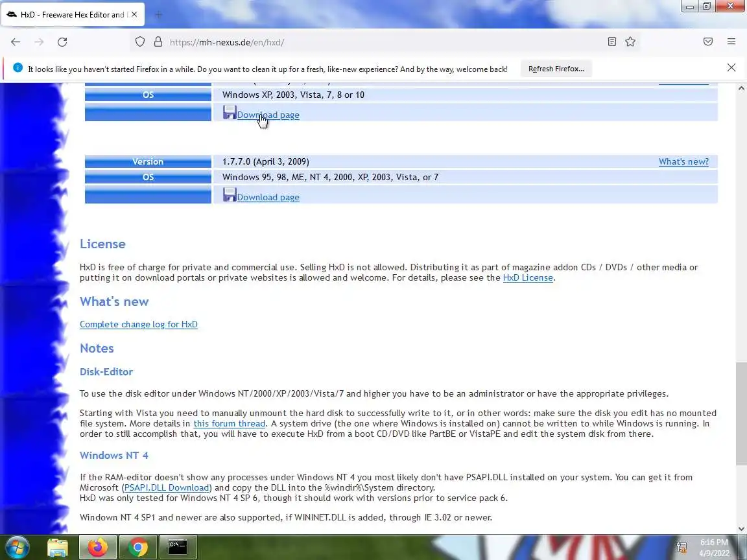Go back with the browser back arrow
Image resolution: width=747 pixels, height=560 pixels.
16,42
